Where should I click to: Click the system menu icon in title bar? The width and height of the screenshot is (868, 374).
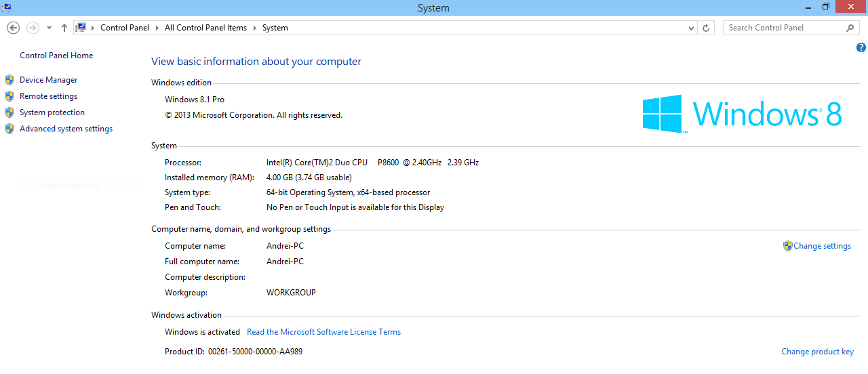(x=6, y=7)
